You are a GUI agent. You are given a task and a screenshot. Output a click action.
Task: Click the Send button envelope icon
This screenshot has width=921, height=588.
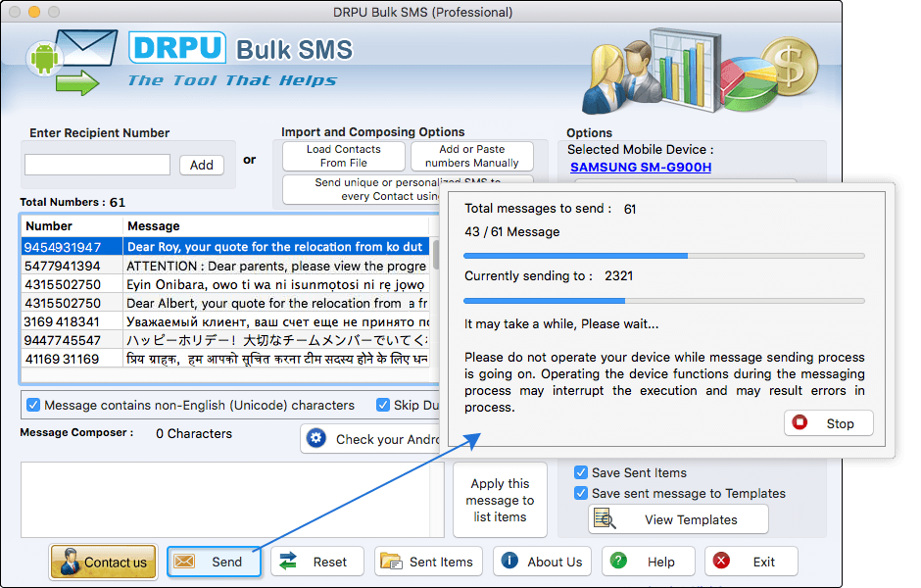(184, 562)
